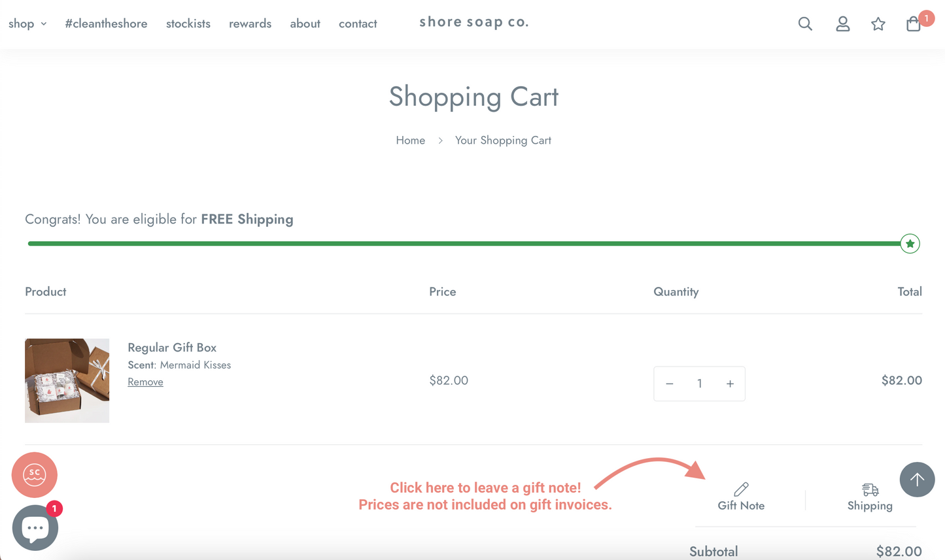Click the quantity number field
Image resolution: width=945 pixels, height=560 pixels.
(699, 384)
